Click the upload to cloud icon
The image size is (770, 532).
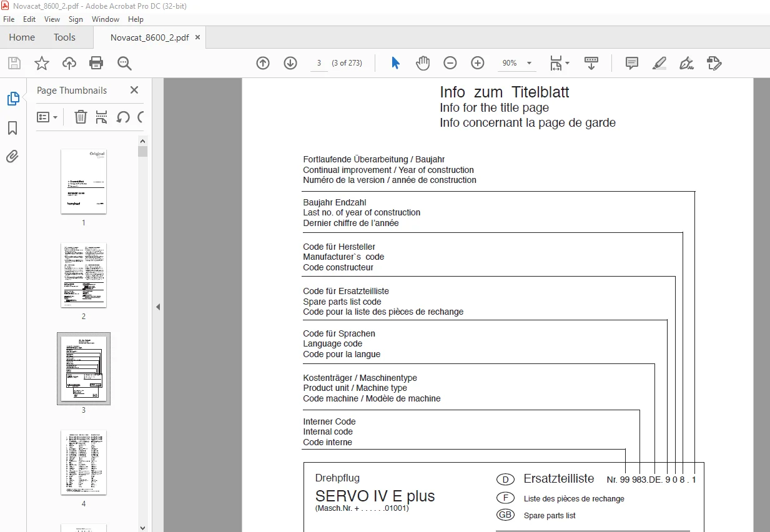69,63
